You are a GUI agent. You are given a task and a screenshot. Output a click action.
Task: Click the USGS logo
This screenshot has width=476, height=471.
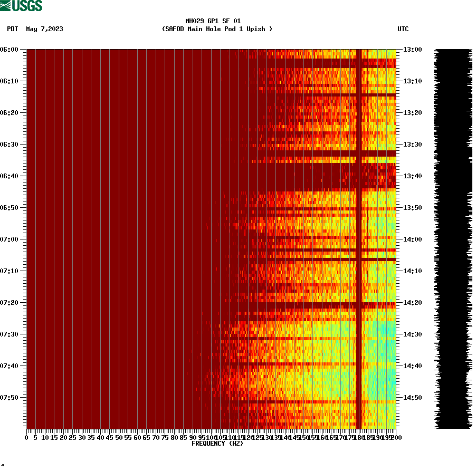tap(21, 5)
